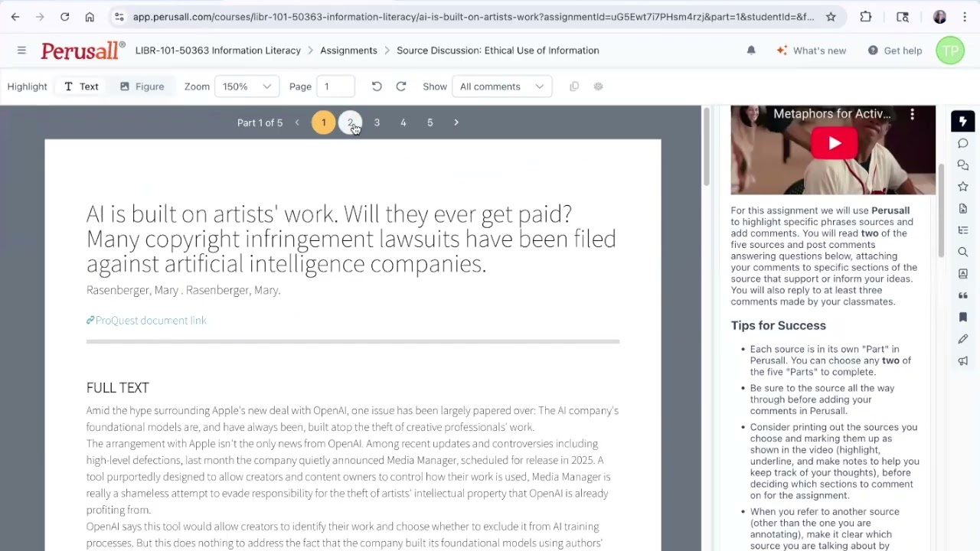980x551 pixels.
Task: Click the article title 'AI is built on artists' work'
Action: pyautogui.click(x=351, y=239)
